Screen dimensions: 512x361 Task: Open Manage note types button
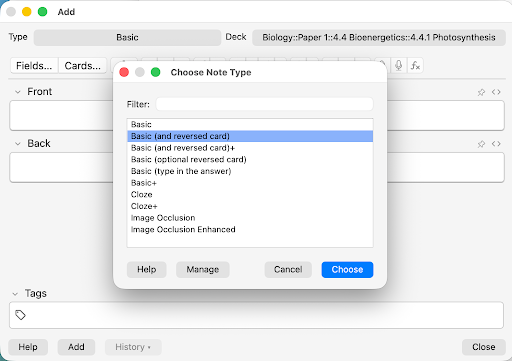tap(203, 269)
